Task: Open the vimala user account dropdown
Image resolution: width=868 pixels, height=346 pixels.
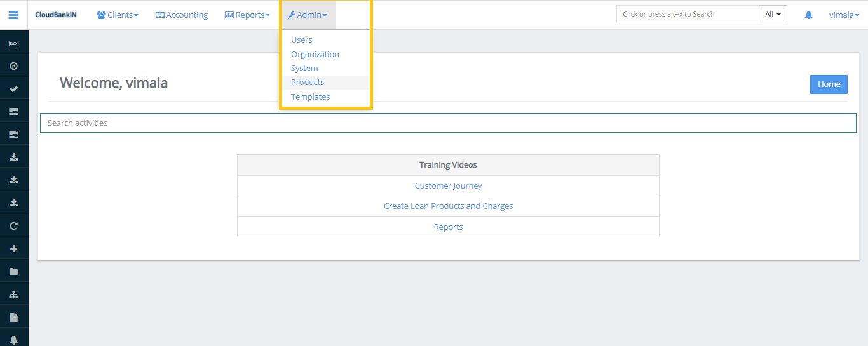Action: [844, 15]
